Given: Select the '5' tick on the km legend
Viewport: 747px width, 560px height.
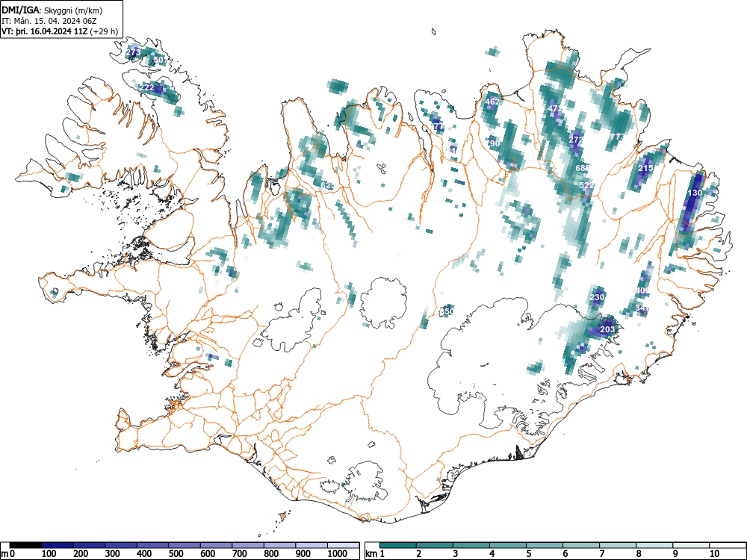Looking at the screenshot, I should pyautogui.click(x=529, y=554).
